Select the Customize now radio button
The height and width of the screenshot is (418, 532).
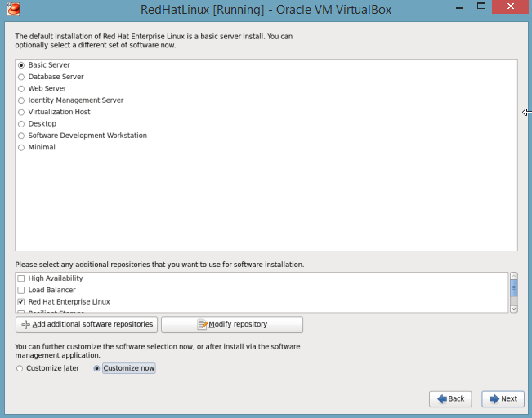click(x=96, y=368)
